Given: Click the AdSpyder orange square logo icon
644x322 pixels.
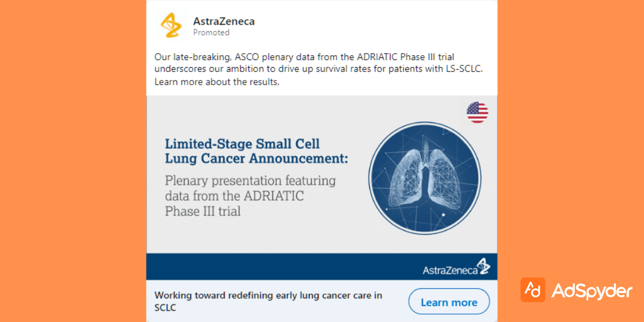Looking at the screenshot, I should pyautogui.click(x=532, y=290).
